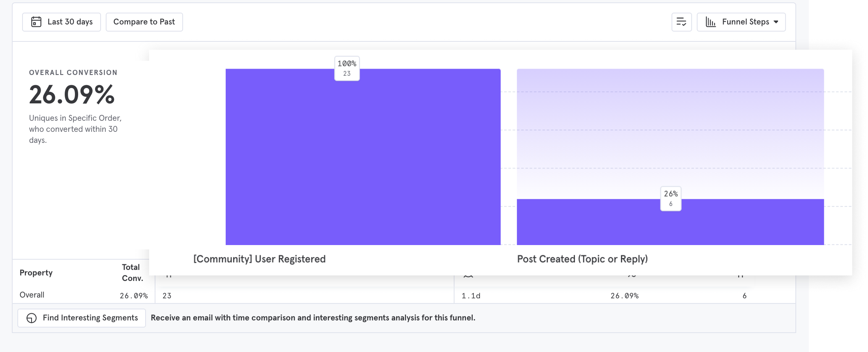Expand the Funnel Steps dropdown arrow
Screen dimensions: 868x352
pyautogui.click(x=776, y=22)
